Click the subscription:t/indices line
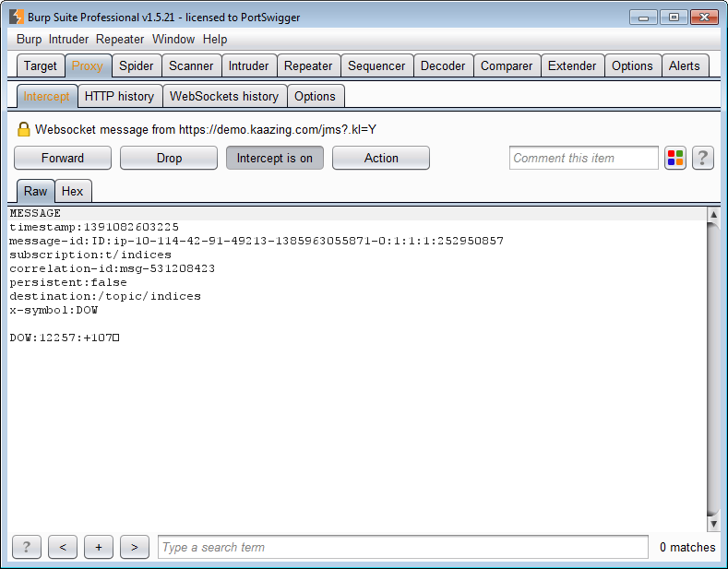Screen dimensions: 728x569 (x=90, y=255)
